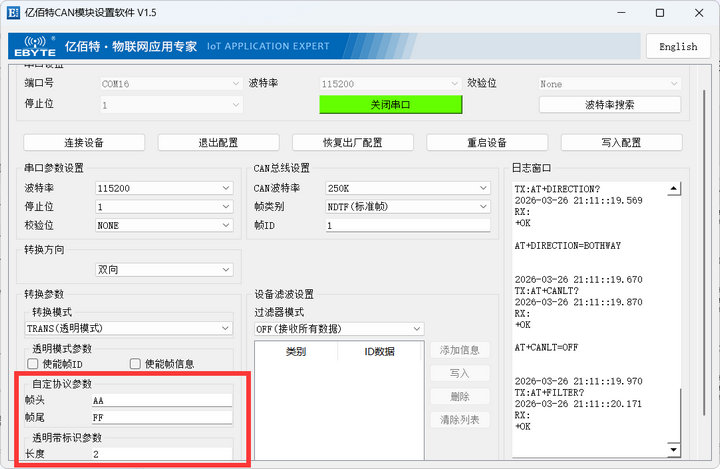The width and height of the screenshot is (720, 469).
Task: Start 波特率搜索 baud rate search
Action: [x=609, y=105]
